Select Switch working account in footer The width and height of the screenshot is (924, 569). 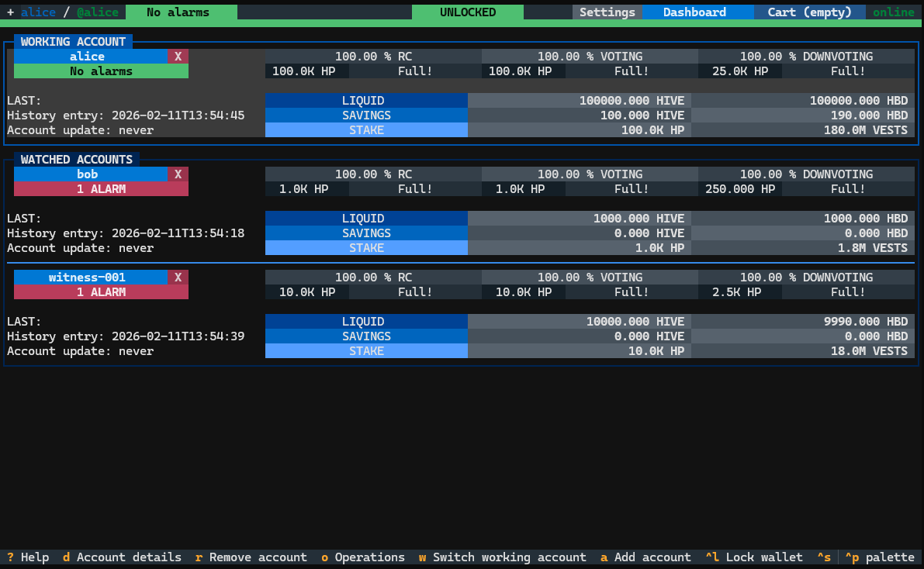[503, 557]
